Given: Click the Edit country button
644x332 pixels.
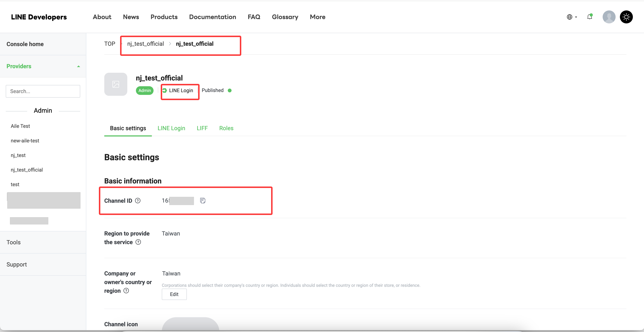Looking at the screenshot, I should [x=174, y=294].
